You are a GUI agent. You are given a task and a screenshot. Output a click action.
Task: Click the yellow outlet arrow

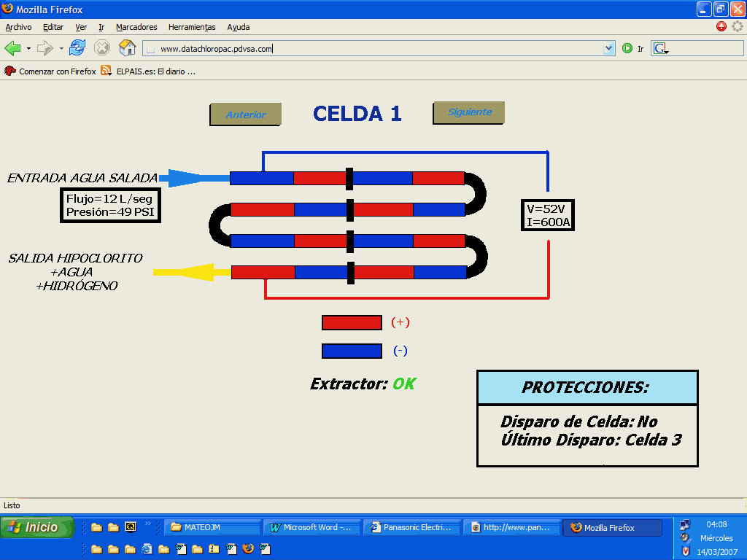point(192,273)
